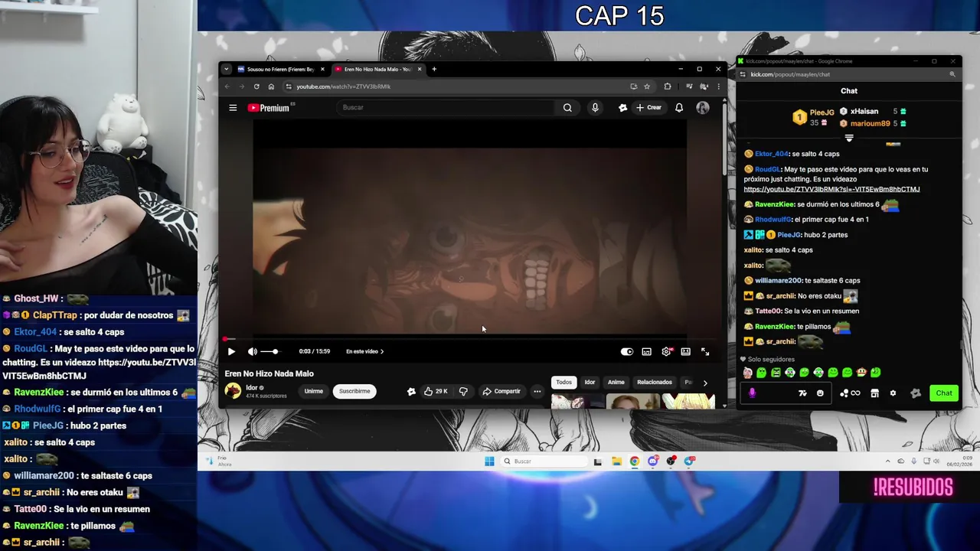Open the text formatting icon in Kick chat
Image resolution: width=980 pixels, height=551 pixels.
pos(802,393)
